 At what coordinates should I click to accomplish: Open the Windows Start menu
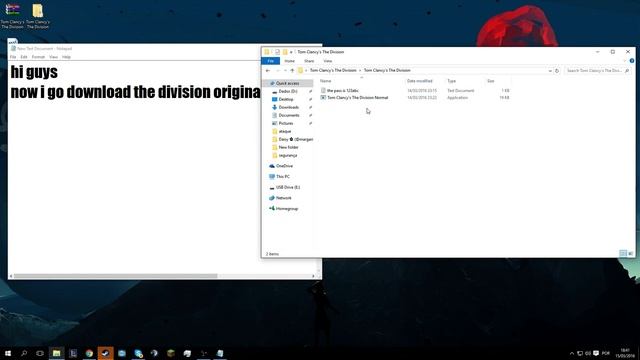[x=8, y=353]
